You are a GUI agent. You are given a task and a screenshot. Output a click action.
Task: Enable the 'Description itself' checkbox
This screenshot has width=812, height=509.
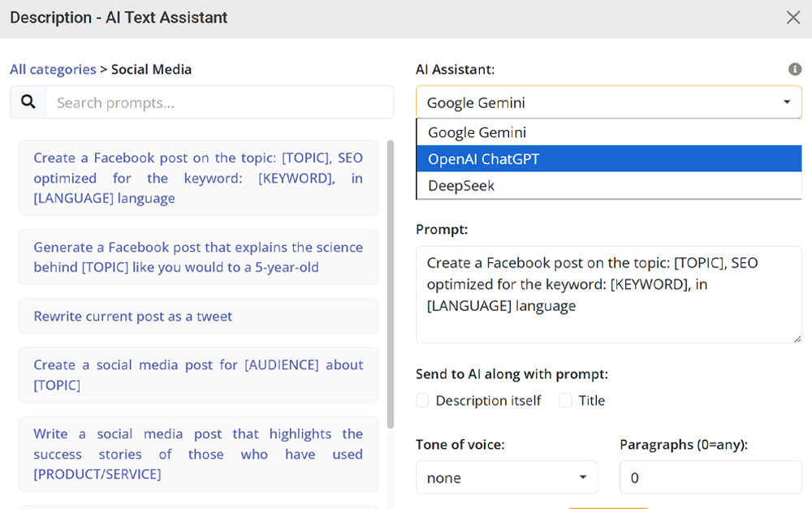coord(422,400)
